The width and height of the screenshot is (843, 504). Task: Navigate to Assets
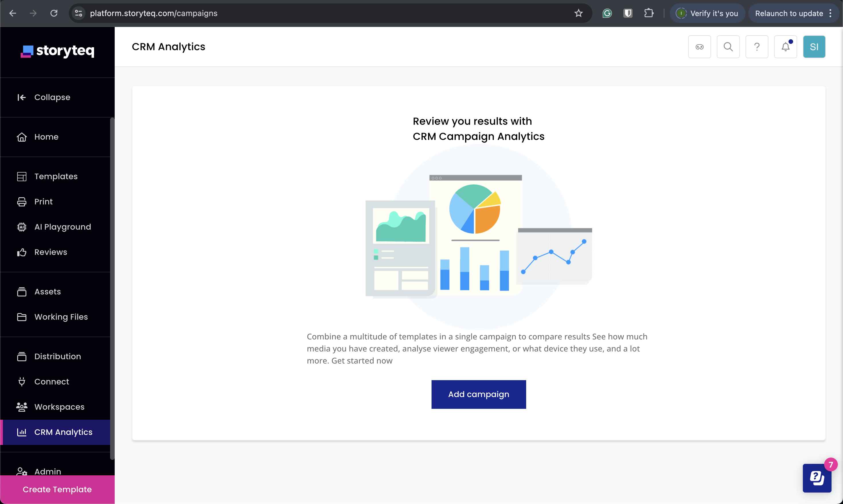click(x=55, y=292)
